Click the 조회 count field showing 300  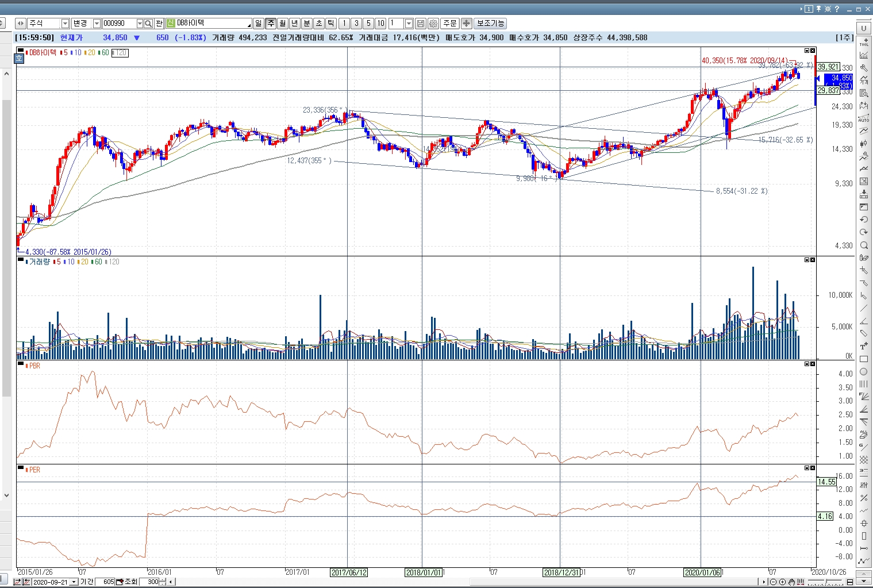pyautogui.click(x=150, y=582)
